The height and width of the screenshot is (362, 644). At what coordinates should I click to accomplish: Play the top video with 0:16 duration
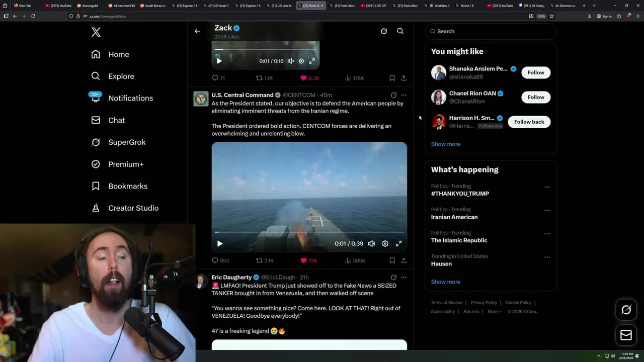219,61
